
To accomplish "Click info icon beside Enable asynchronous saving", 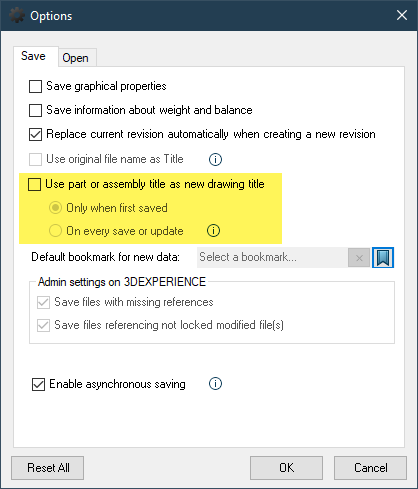I will click(x=215, y=384).
